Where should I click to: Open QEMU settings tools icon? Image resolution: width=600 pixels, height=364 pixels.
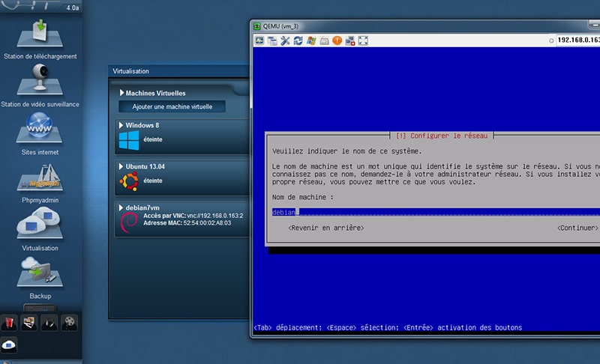286,41
